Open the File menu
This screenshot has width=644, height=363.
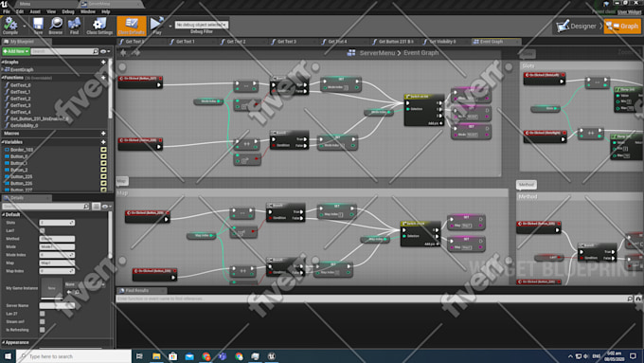7,11
